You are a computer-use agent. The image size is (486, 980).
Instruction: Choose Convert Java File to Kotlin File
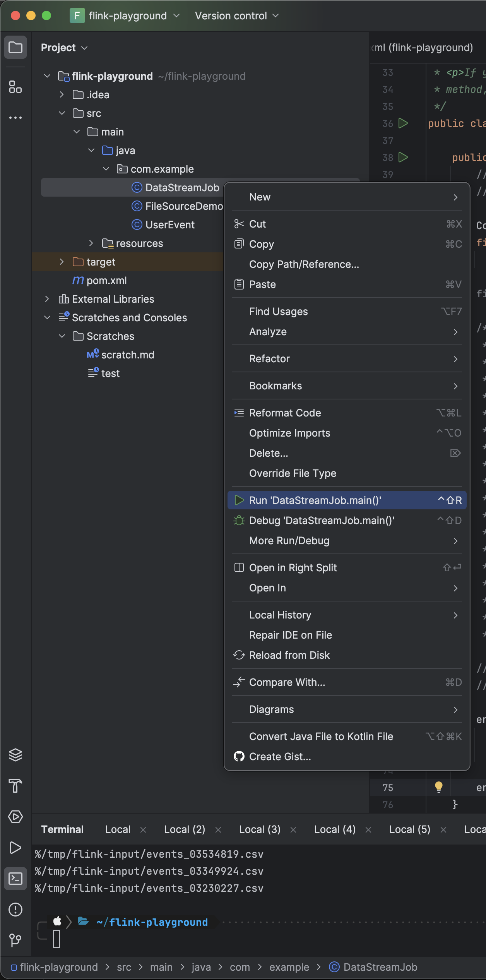click(347, 737)
